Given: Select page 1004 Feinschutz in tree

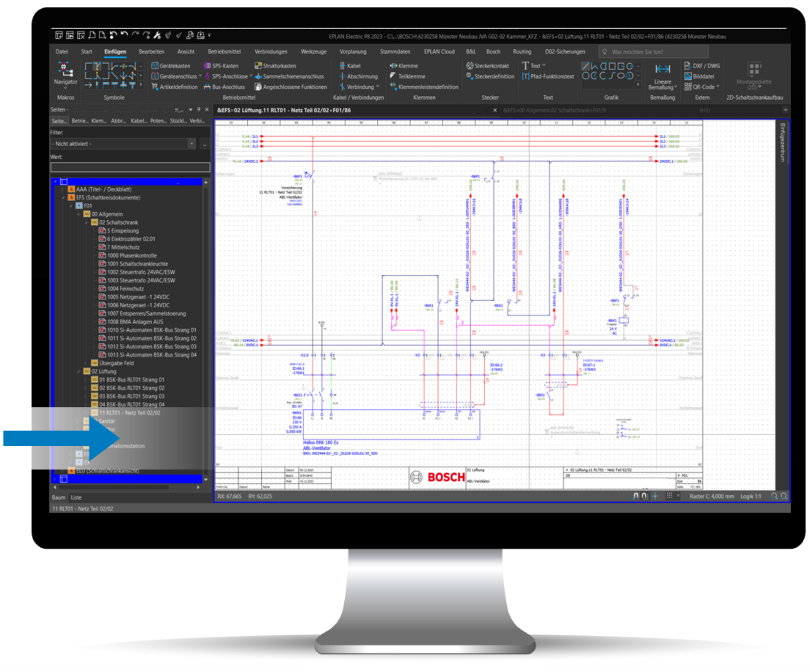Looking at the screenshot, I should 125,289.
